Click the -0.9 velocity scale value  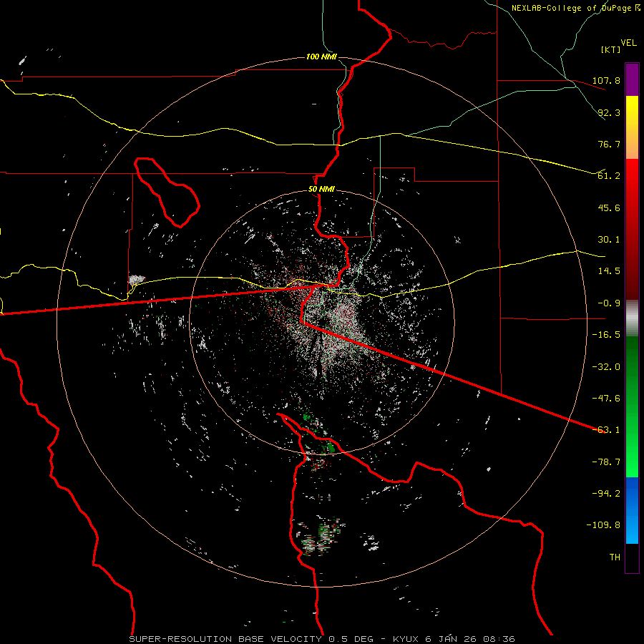[x=609, y=303]
